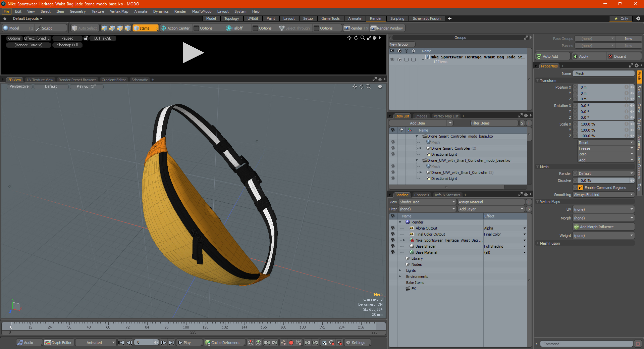Viewport: 644px width, 349px height.
Task: Open timeline Settings
Action: (358, 343)
